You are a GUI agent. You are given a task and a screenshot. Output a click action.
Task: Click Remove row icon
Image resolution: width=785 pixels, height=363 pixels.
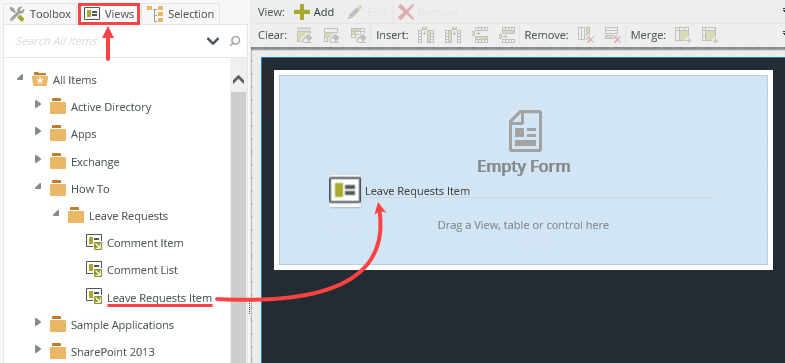[x=613, y=35]
